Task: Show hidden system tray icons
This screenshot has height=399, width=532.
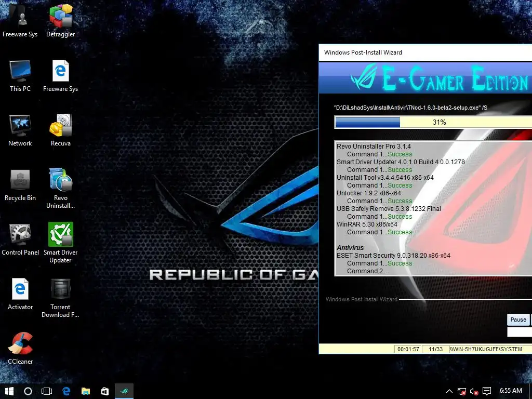Action: point(449,391)
